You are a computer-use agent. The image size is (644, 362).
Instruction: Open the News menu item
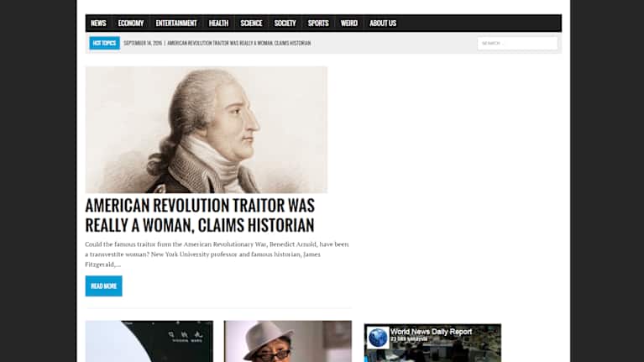98,24
